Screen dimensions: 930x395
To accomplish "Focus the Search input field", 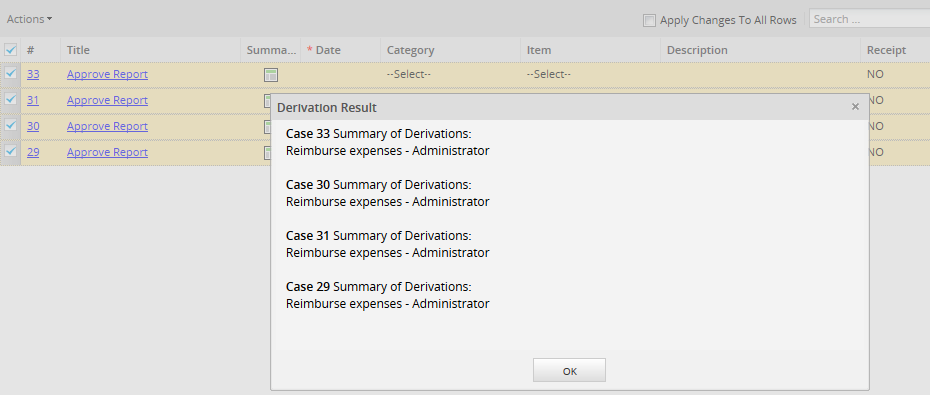I will point(870,19).
